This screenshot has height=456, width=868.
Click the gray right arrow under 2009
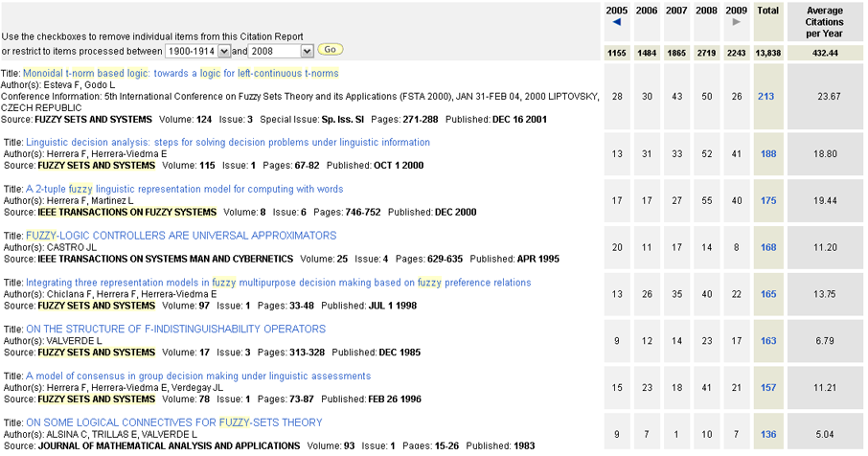736,22
